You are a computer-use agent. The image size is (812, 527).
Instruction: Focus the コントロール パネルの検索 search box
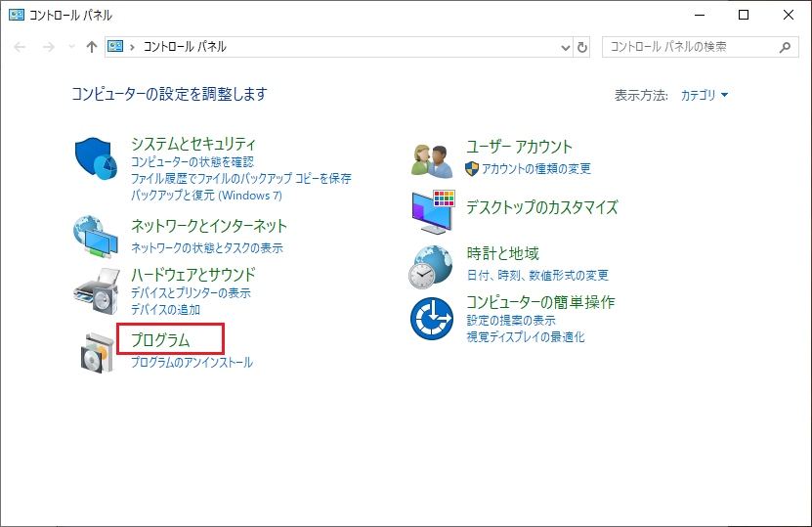[701, 47]
